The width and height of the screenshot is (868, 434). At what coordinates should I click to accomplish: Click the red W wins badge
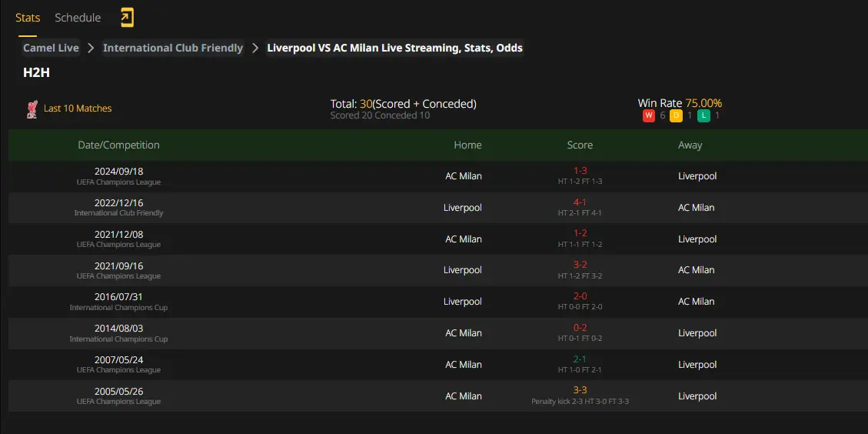[x=649, y=116]
